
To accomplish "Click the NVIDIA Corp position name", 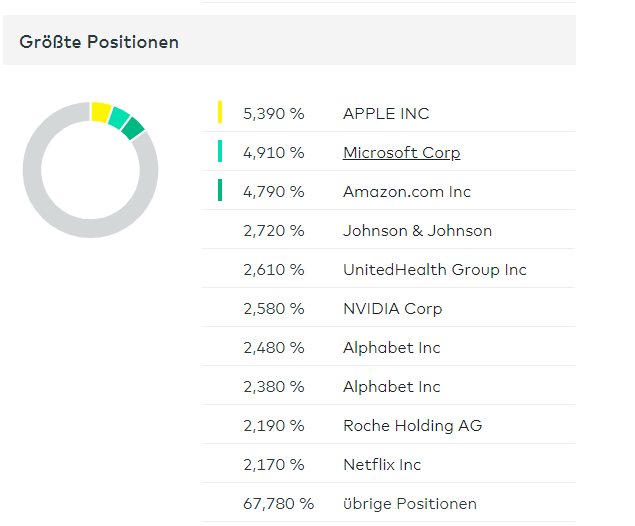I will point(392,309).
